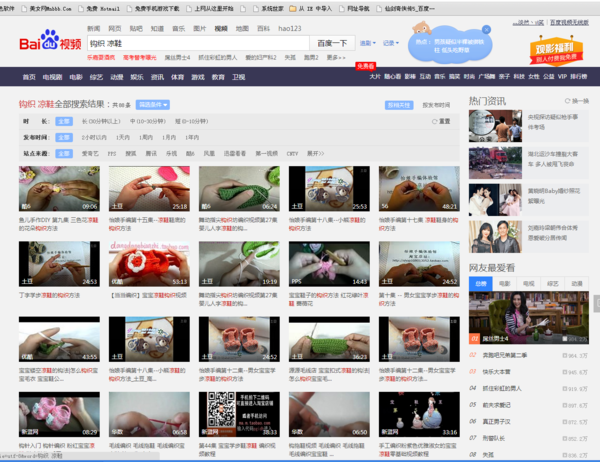Expand more site sources with 展开>>
This screenshot has width=600, height=462.
tap(315, 153)
